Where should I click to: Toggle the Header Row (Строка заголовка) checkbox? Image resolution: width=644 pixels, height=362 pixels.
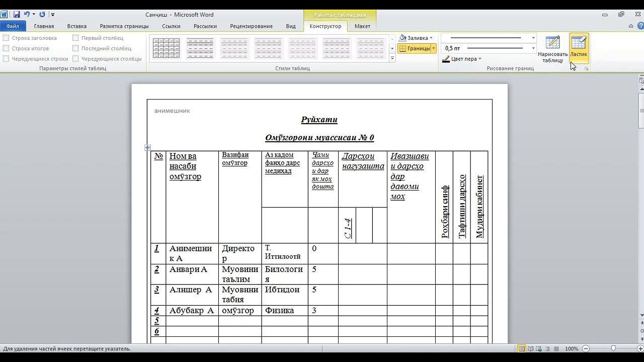coord(6,38)
